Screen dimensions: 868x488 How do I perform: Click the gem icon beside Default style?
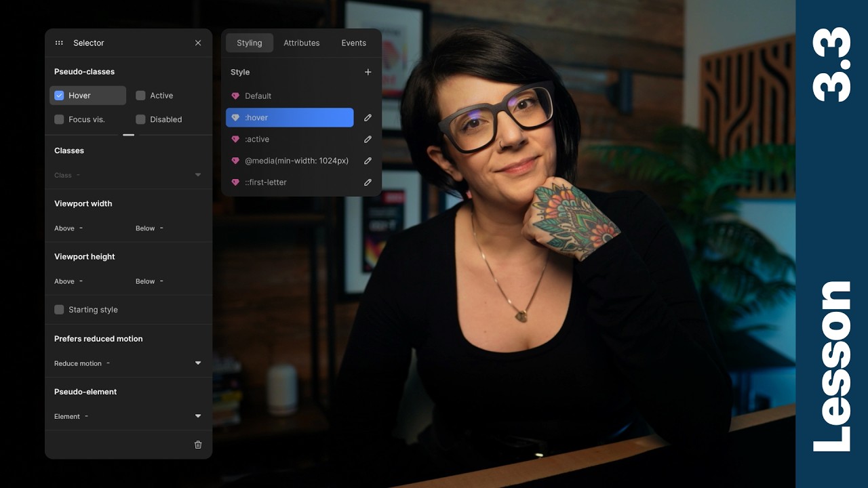[x=237, y=96]
